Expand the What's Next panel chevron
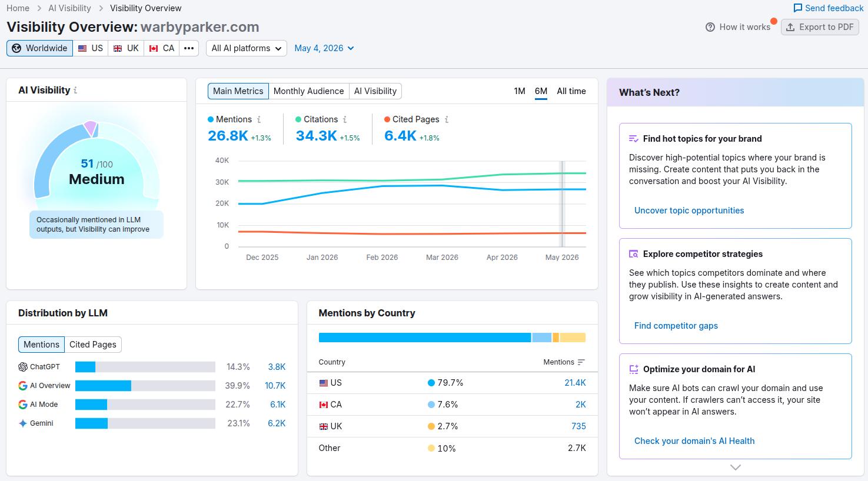Screen dimensions: 868x481 click(x=736, y=467)
